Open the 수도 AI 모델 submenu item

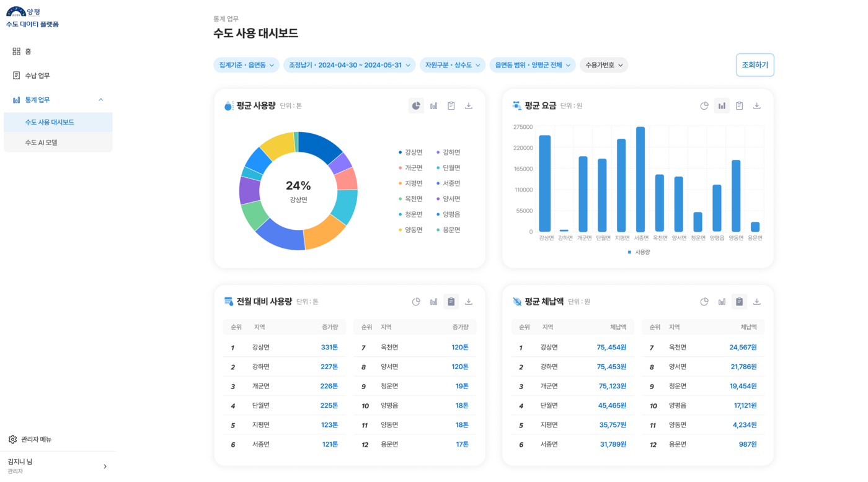pyautogui.click(x=58, y=142)
